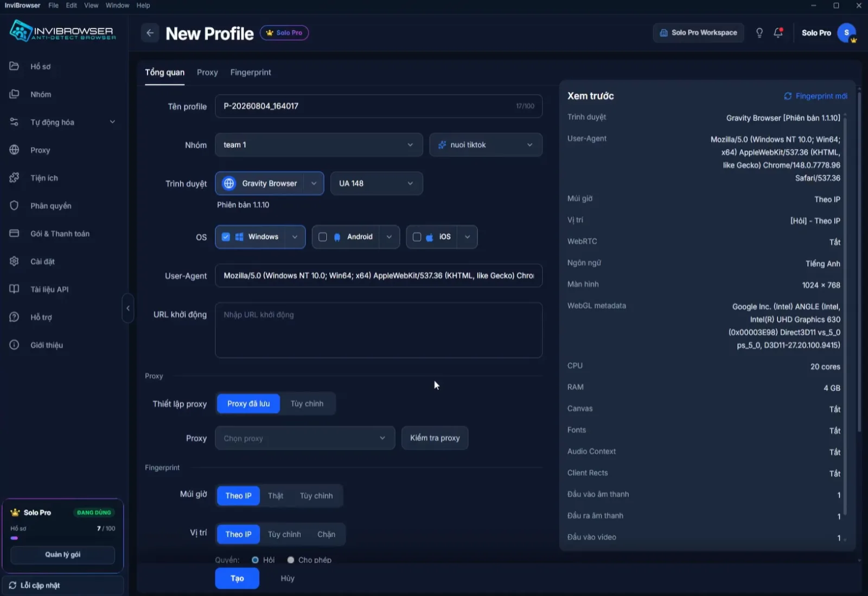Click the Tạo create button

[237, 578]
